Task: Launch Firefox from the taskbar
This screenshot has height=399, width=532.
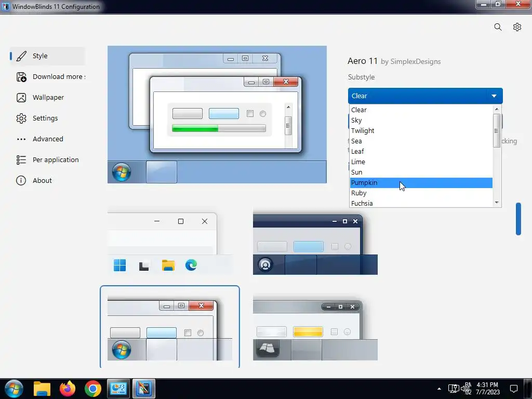Action: point(68,389)
